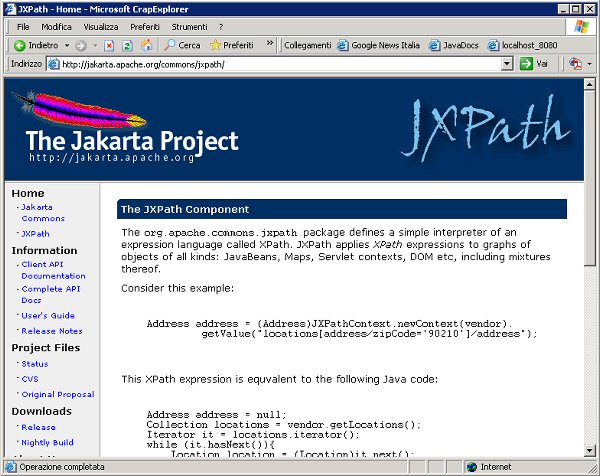The width and height of the screenshot is (600, 476).
Task: Open the Original Proposal link
Action: coord(58,394)
